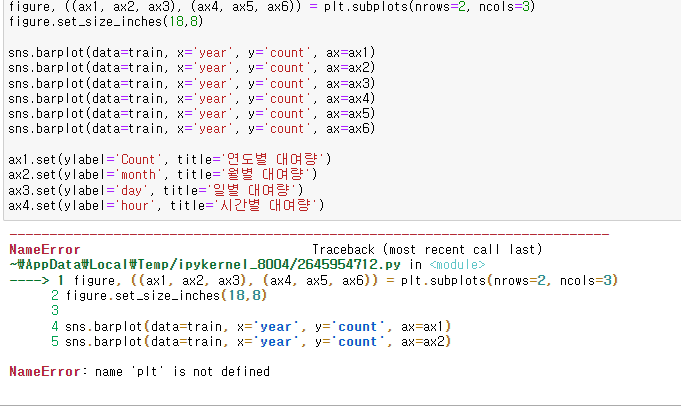
Task: Click the ipykernel_8004/2645954712.py file path
Action: click(x=205, y=265)
